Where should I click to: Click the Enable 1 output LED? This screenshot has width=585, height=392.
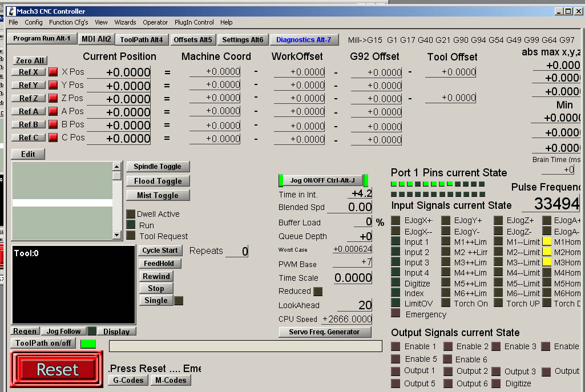396,346
